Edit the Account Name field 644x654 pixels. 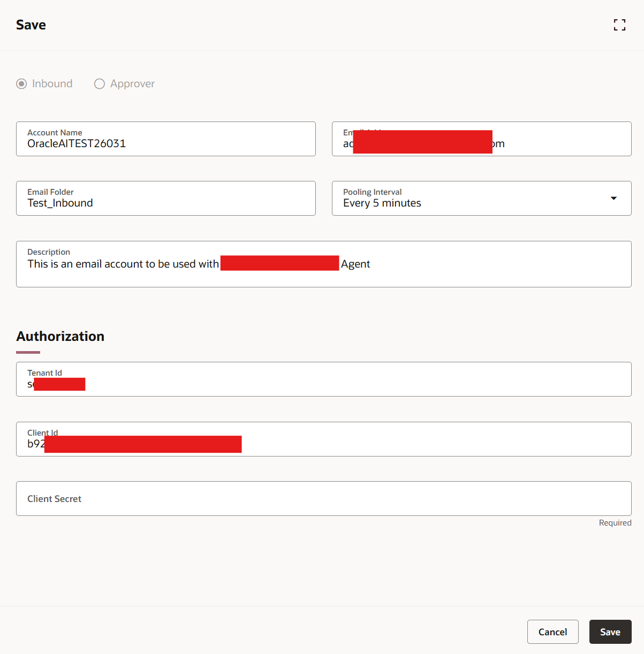pos(166,139)
